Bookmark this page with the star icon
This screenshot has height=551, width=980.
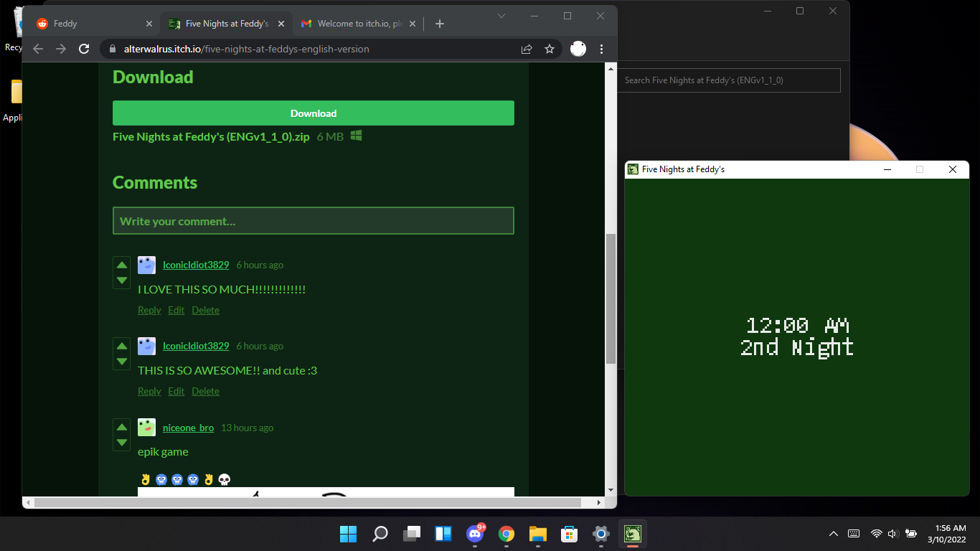pos(550,49)
